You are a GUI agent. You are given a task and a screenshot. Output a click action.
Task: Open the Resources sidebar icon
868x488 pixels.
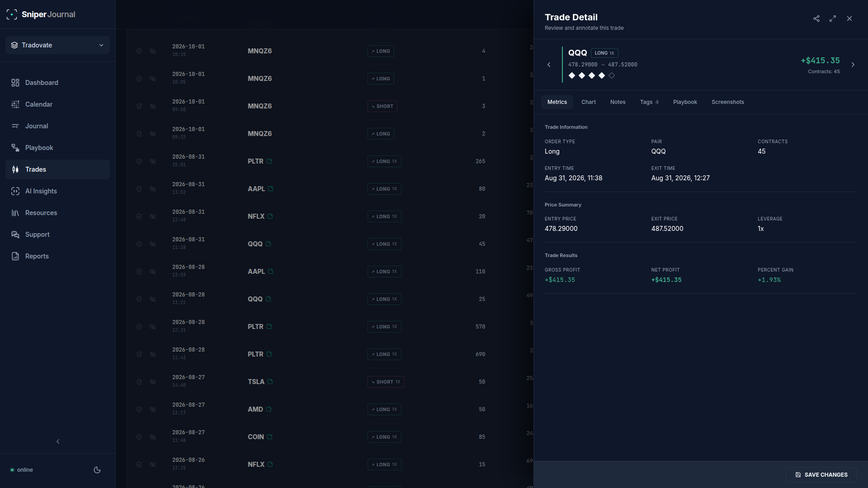pyautogui.click(x=15, y=213)
